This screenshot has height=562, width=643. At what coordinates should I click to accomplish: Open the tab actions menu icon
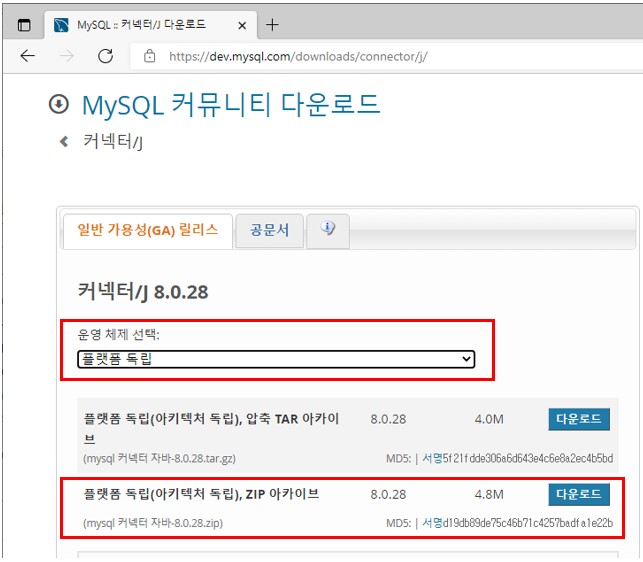(24, 25)
